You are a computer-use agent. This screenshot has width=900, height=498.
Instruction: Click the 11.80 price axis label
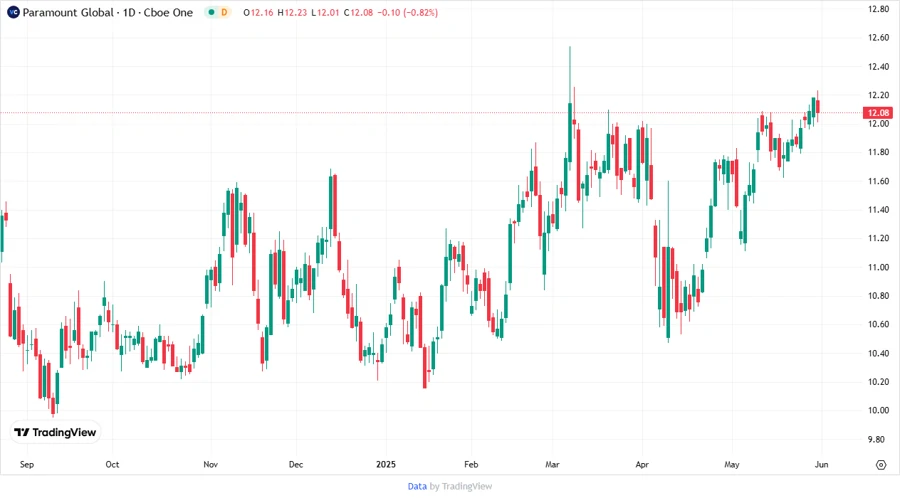[x=878, y=152]
